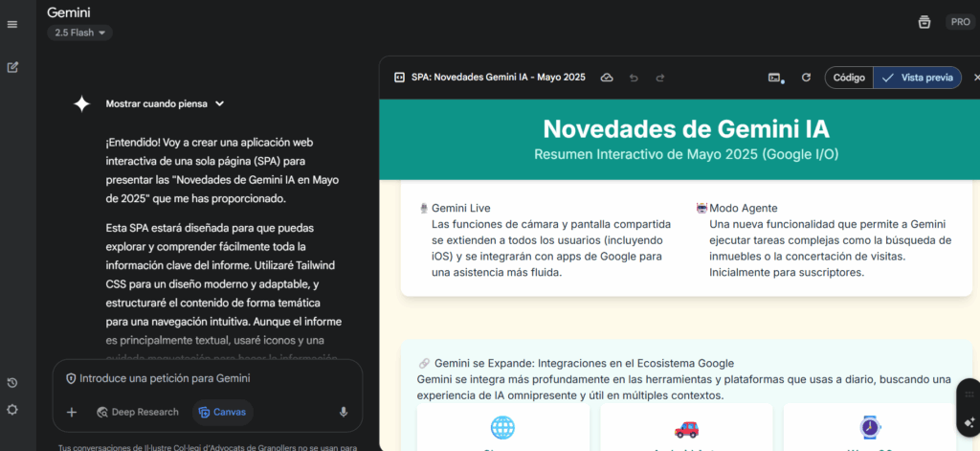980x451 pixels.
Task: Click the PRO badge button
Action: click(x=960, y=22)
